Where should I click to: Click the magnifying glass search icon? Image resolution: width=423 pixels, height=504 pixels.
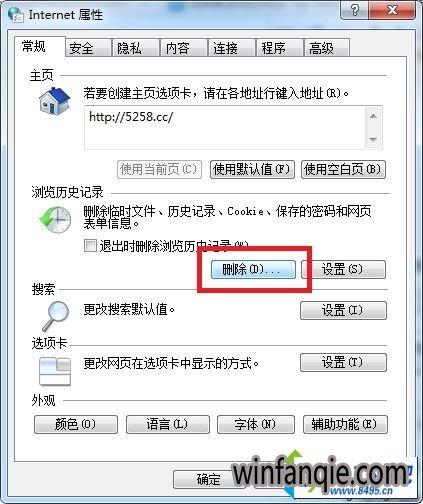point(56,316)
